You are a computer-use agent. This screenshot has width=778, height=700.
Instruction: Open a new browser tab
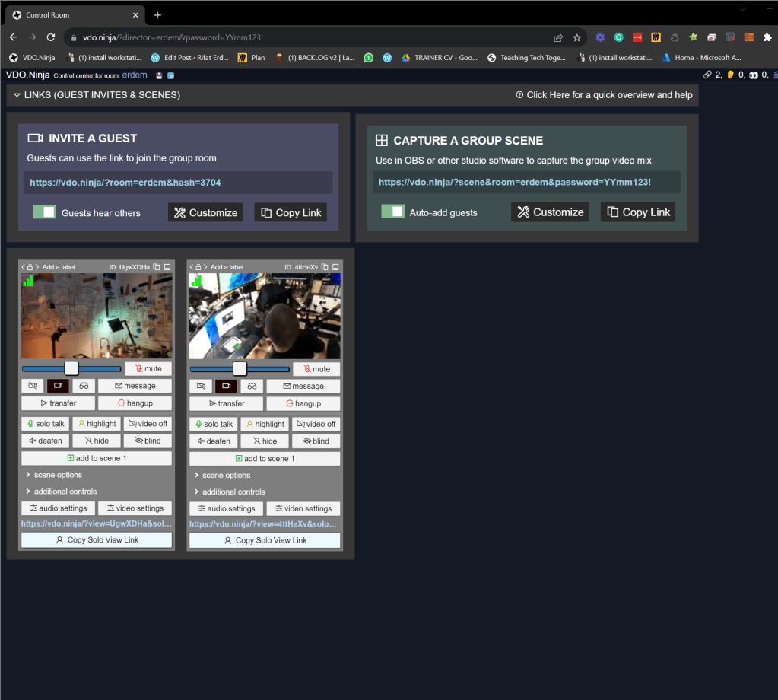(157, 15)
